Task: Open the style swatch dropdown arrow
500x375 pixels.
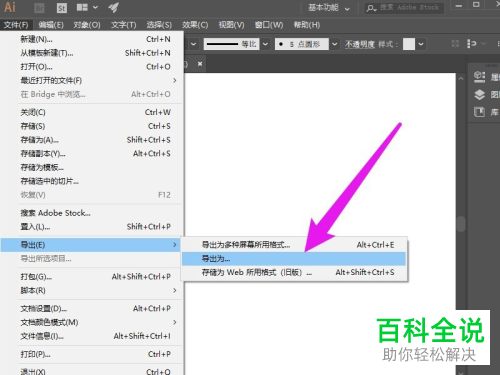Action: click(x=421, y=44)
